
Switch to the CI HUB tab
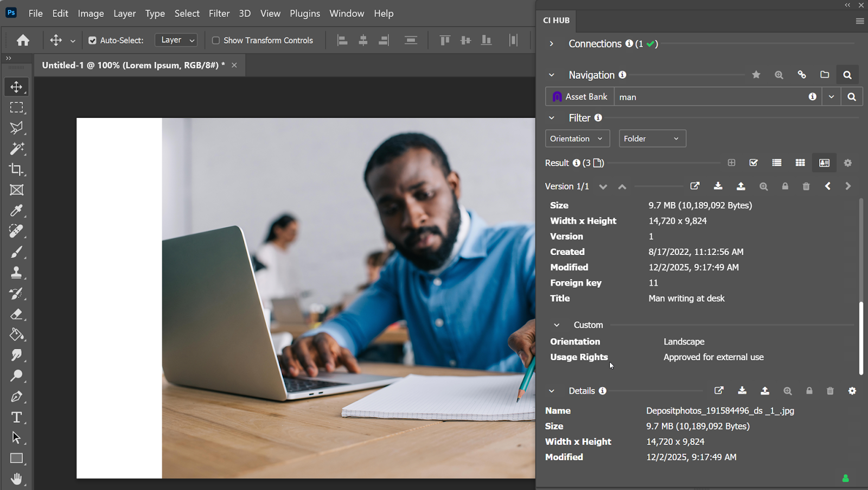[557, 20]
